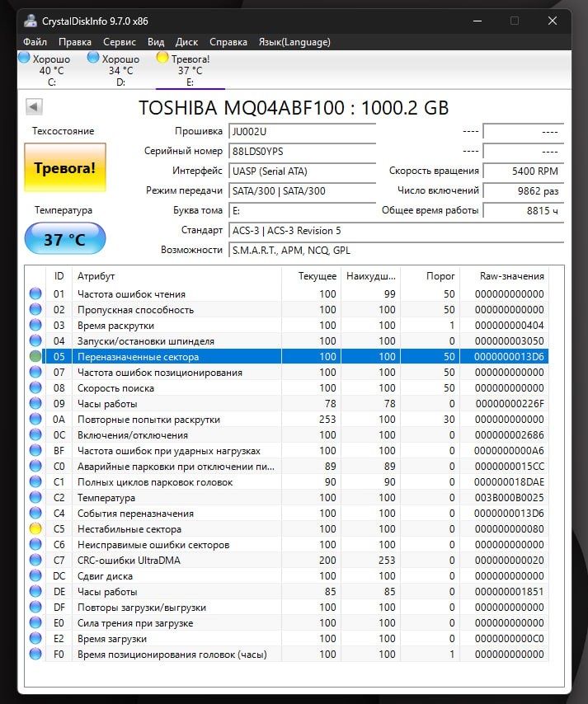The width and height of the screenshot is (588, 704).
Task: Click features field S.M.A.R.T., APM, NCQ, GPL
Action: [x=396, y=250]
